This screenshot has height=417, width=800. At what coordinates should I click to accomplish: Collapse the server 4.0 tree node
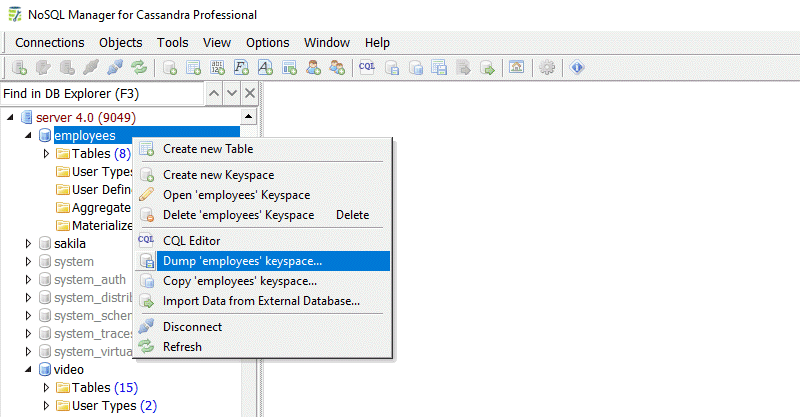[11, 118]
